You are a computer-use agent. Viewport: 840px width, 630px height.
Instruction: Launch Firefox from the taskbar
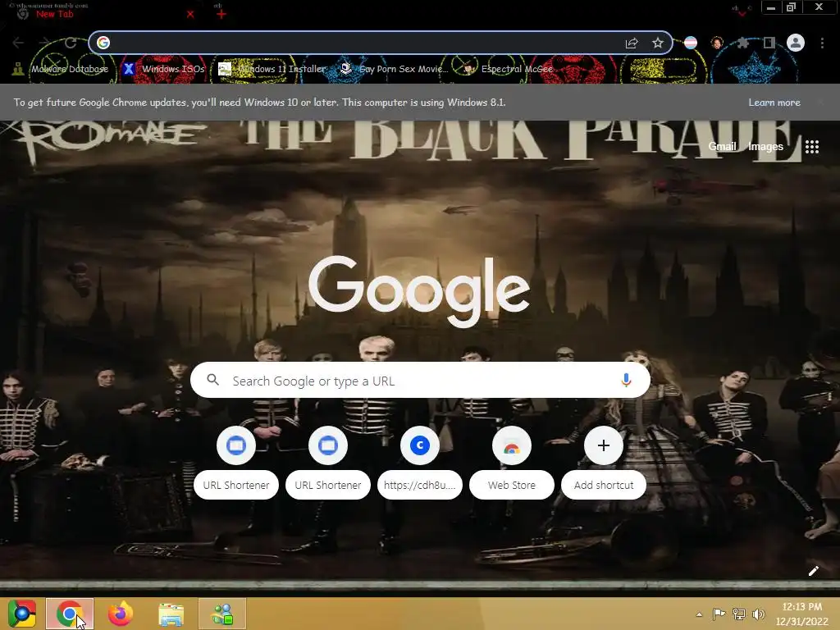click(x=121, y=614)
